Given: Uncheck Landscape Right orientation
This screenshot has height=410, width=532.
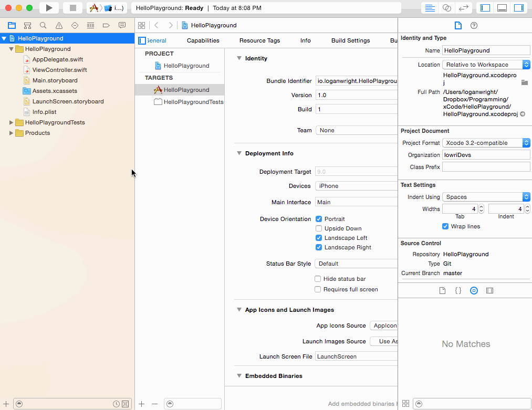Looking at the screenshot, I should tap(319, 248).
